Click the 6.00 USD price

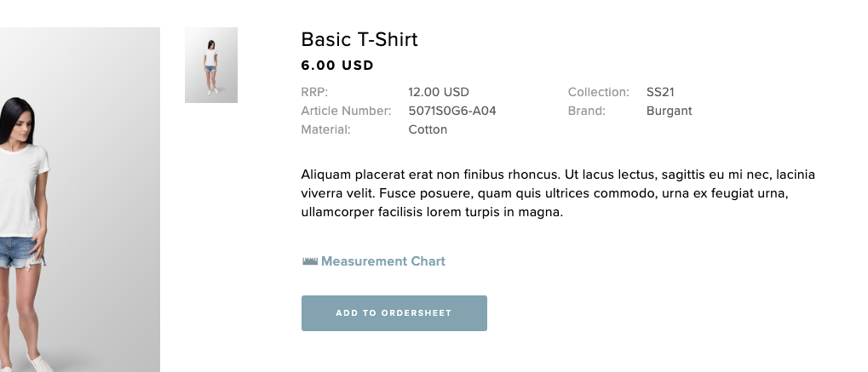tap(337, 66)
